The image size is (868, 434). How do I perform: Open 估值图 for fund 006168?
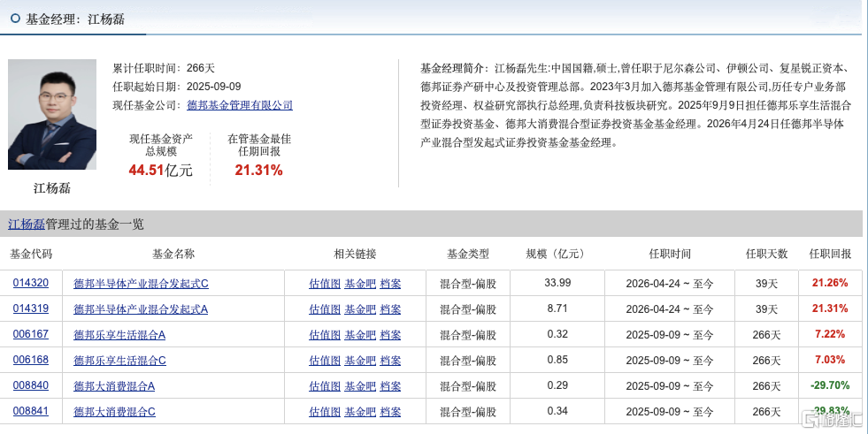[x=325, y=361]
